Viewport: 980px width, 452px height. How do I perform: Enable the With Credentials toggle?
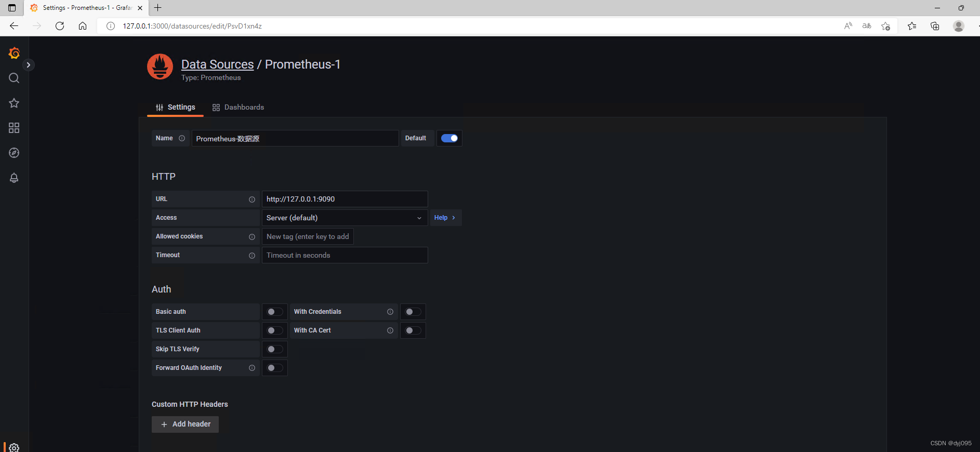[413, 312]
